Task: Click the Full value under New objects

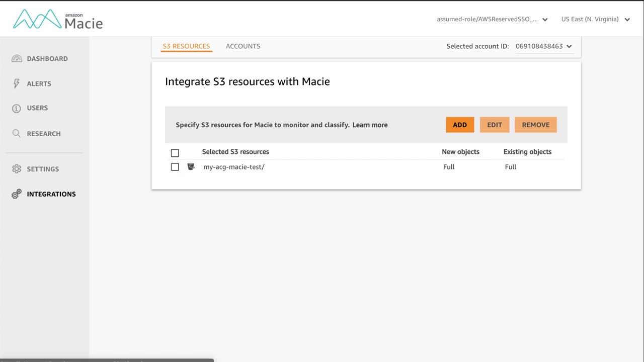Action: click(449, 167)
